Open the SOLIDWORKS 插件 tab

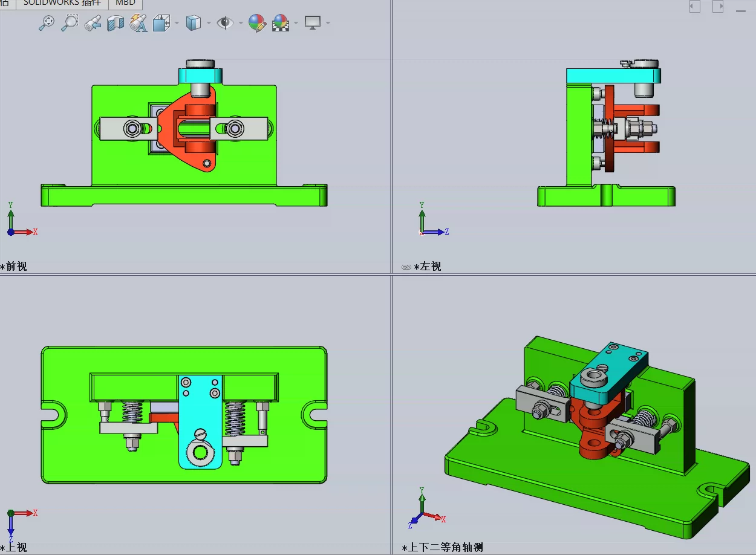(62, 3)
